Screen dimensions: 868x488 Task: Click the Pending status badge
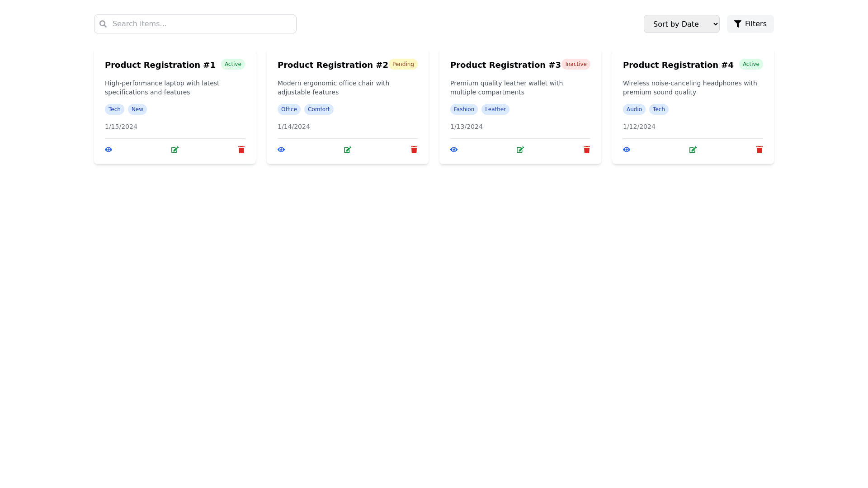point(403,64)
